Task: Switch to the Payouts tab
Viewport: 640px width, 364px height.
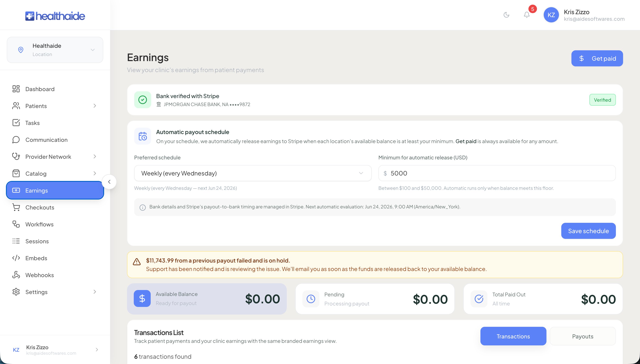Action: [x=583, y=336]
